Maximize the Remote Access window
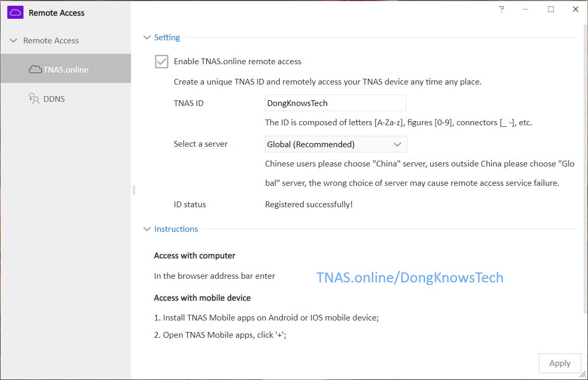Screen dimensions: 588x380 551,9
